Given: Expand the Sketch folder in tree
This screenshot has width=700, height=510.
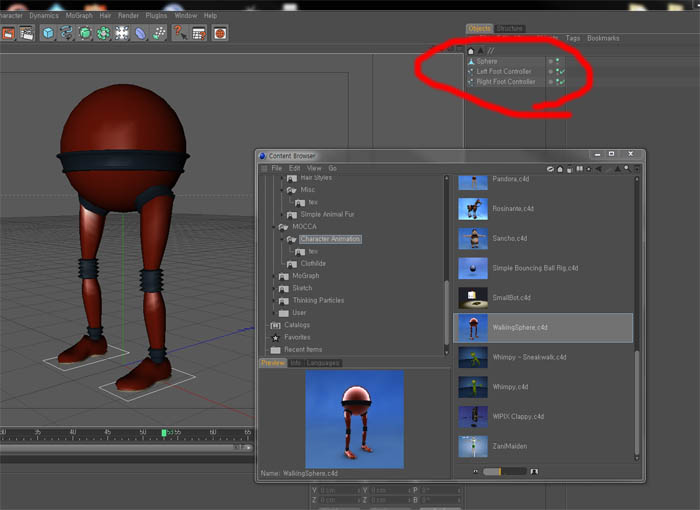Looking at the screenshot, I should tap(274, 288).
